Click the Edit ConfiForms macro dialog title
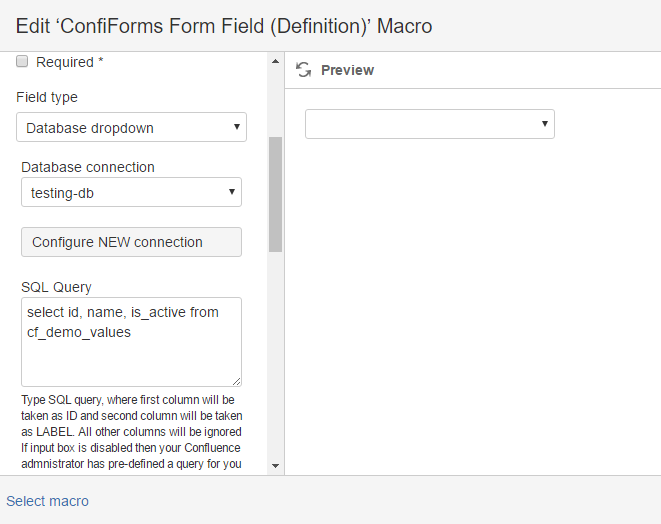661x524 pixels. coord(224,26)
